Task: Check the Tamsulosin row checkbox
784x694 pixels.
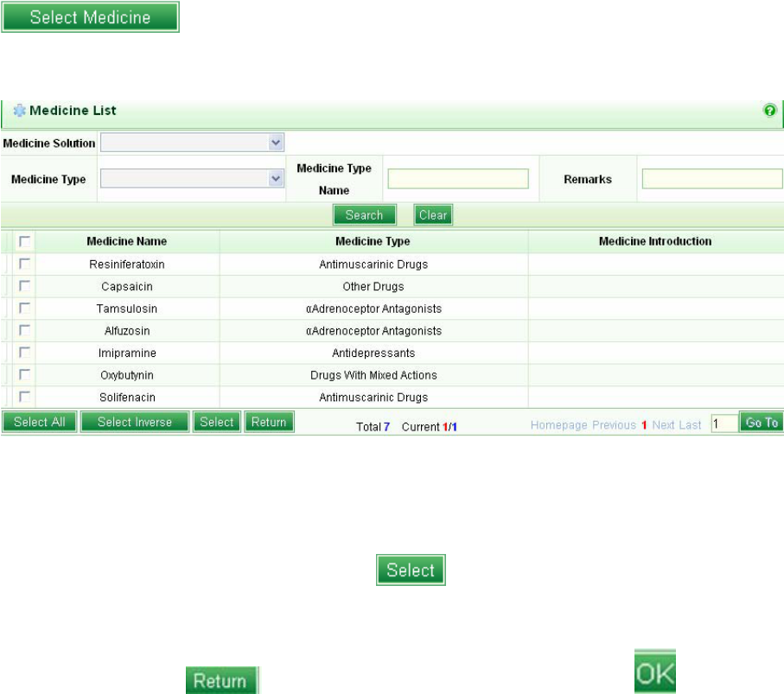Action: [x=24, y=308]
